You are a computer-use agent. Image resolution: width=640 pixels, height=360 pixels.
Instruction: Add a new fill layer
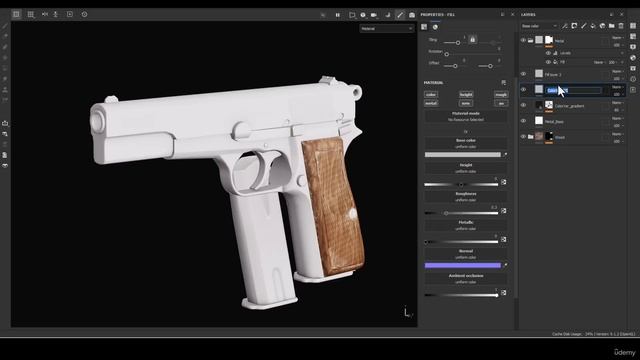click(593, 26)
